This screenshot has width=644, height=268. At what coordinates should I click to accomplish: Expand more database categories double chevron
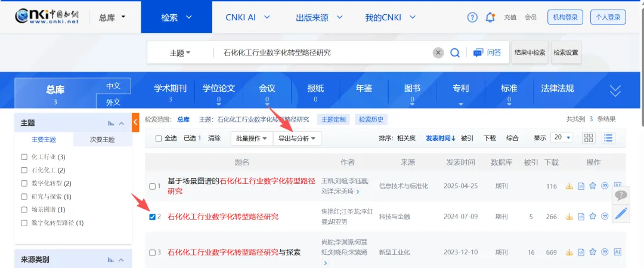tap(615, 91)
